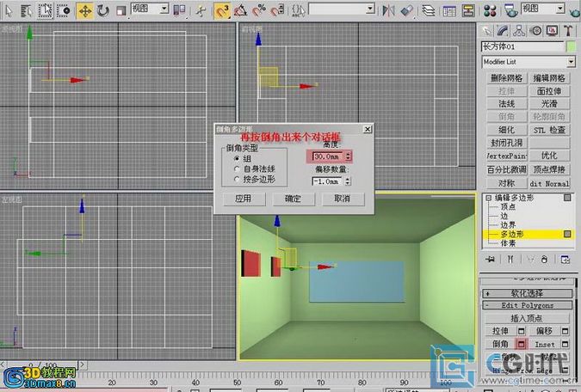
Task: Toggle the 3D Snaps magnet icon
Action: pos(222,11)
